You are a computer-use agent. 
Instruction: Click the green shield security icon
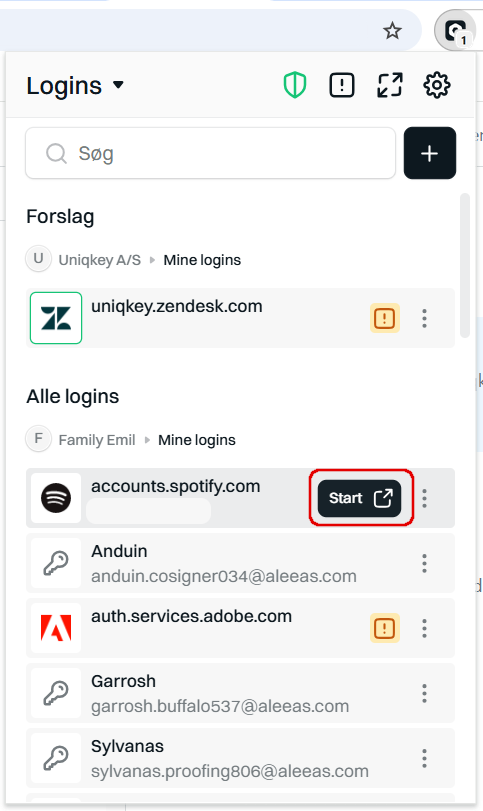pos(295,85)
